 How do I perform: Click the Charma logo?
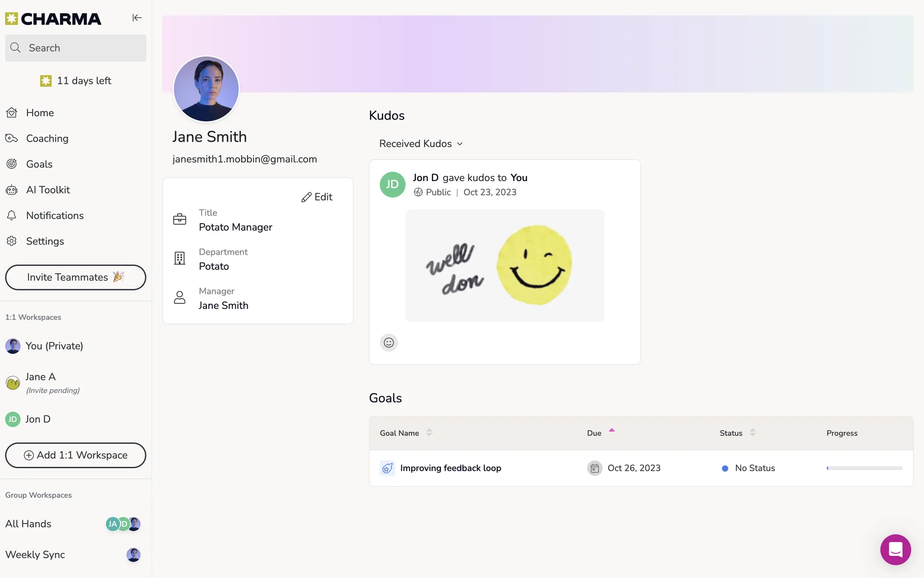53,19
